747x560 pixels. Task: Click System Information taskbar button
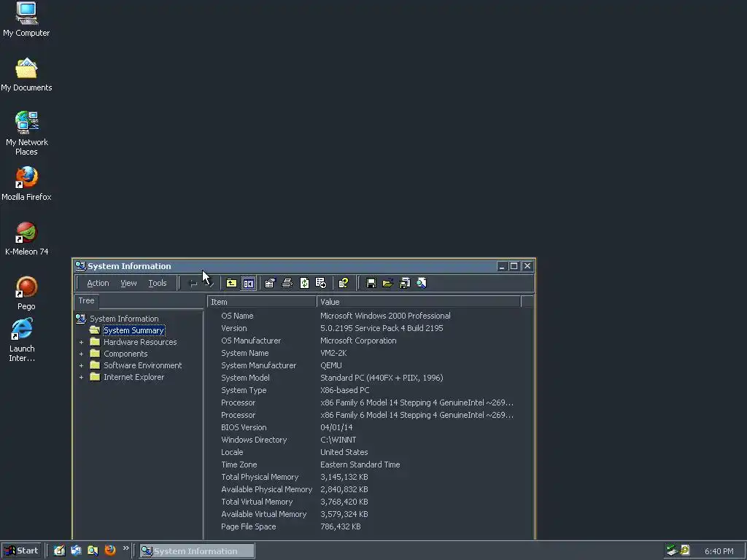click(x=197, y=551)
